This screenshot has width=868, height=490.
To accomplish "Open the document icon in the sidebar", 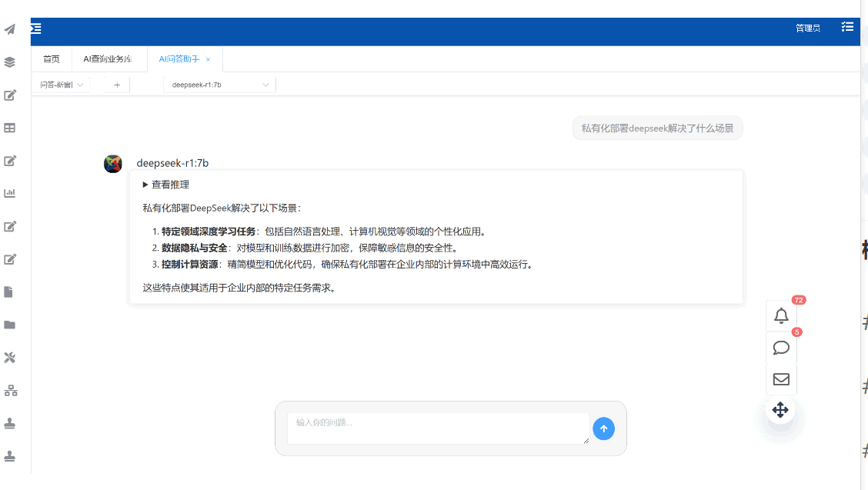I will [10, 292].
